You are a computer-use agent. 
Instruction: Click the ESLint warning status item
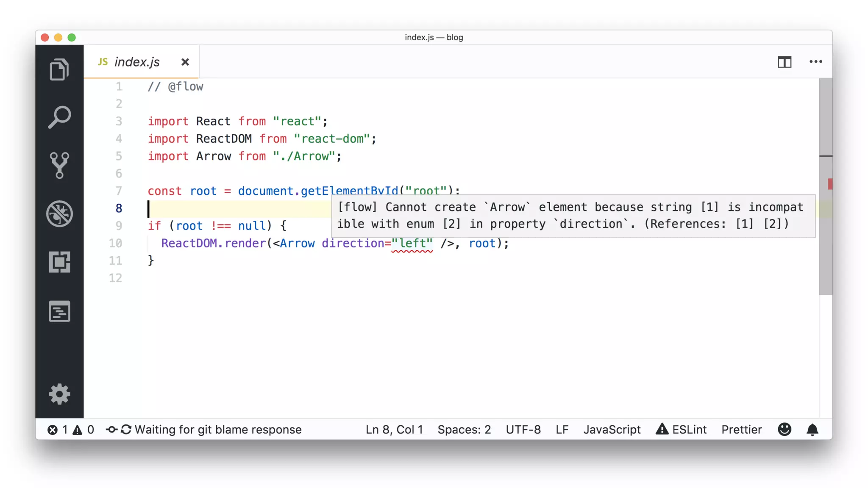681,430
